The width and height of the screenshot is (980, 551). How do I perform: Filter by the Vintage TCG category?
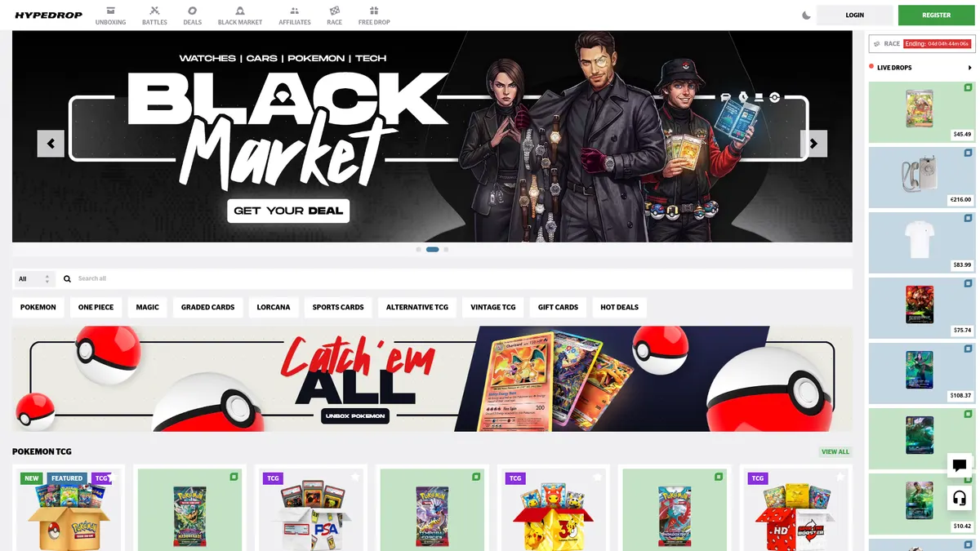tap(493, 308)
